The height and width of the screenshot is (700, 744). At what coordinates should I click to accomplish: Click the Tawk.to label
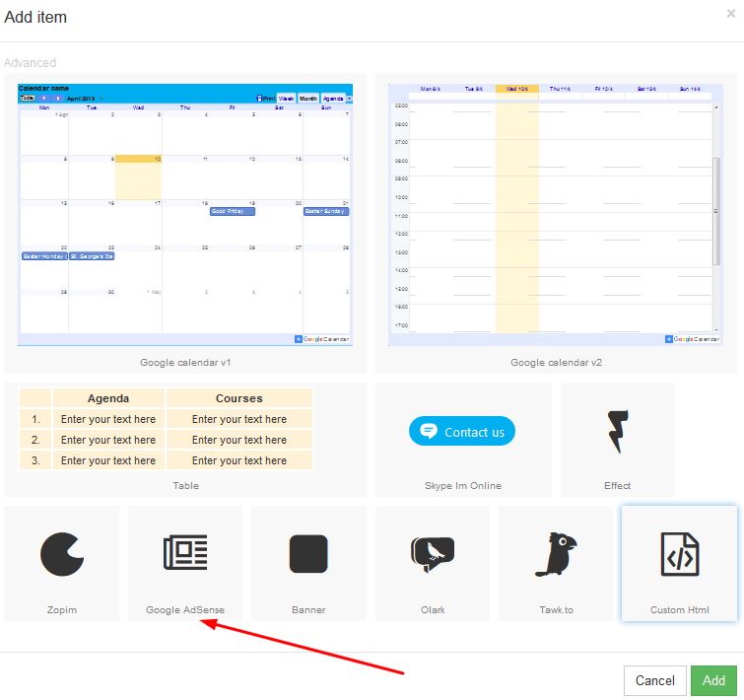pyautogui.click(x=556, y=610)
